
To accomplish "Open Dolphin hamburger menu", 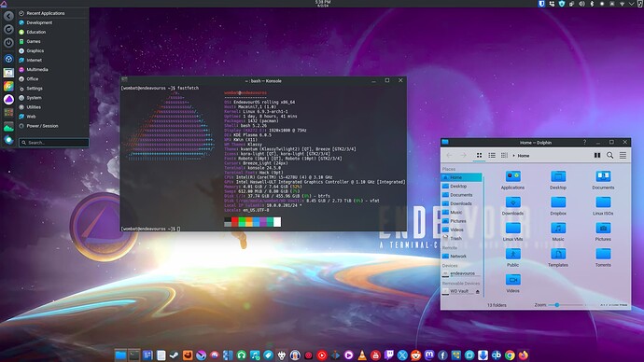I will point(623,156).
